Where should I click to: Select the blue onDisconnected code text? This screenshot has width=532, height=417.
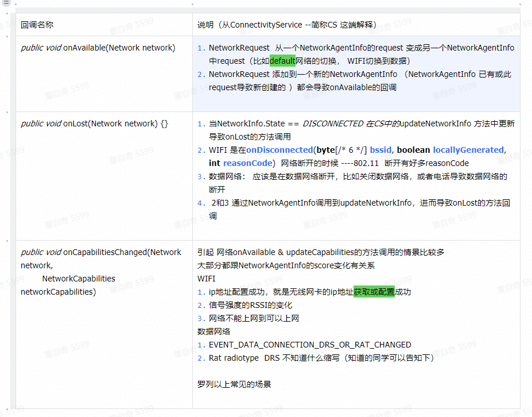coord(279,150)
